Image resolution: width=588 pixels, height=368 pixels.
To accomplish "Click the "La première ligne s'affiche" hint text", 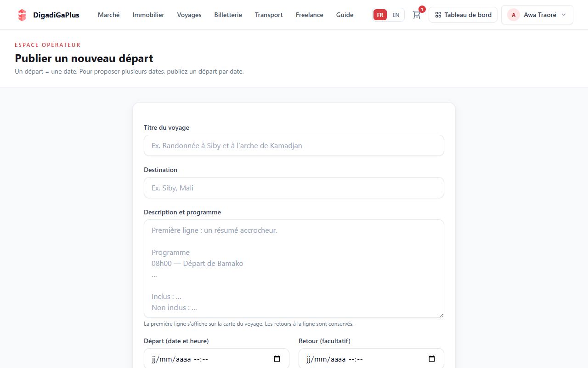I will (249, 324).
